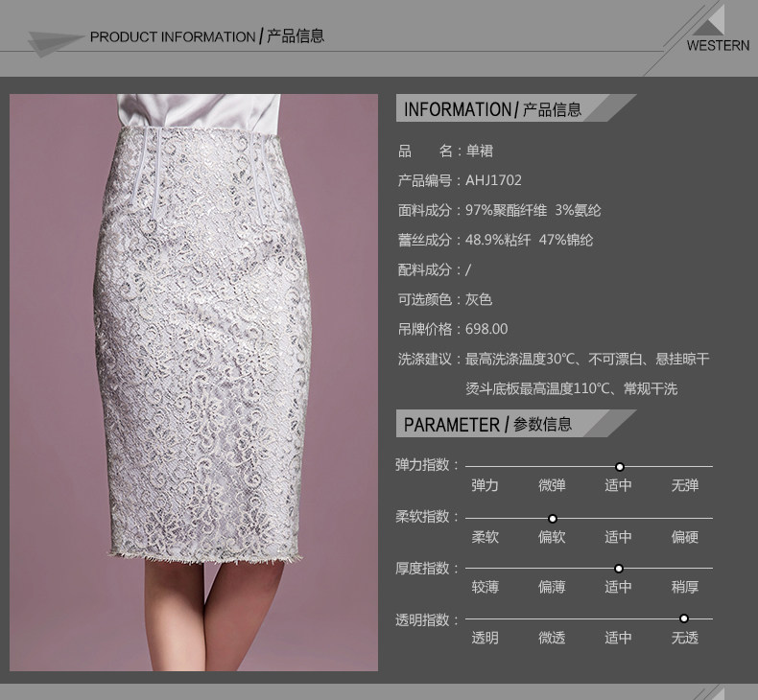Click the product number AHJ1702
Viewport: 758px width, 700px height.
click(x=493, y=180)
